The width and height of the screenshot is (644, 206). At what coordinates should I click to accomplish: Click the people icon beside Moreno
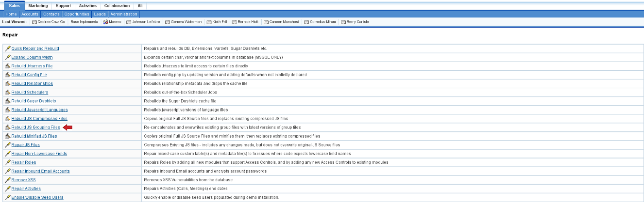[105, 22]
